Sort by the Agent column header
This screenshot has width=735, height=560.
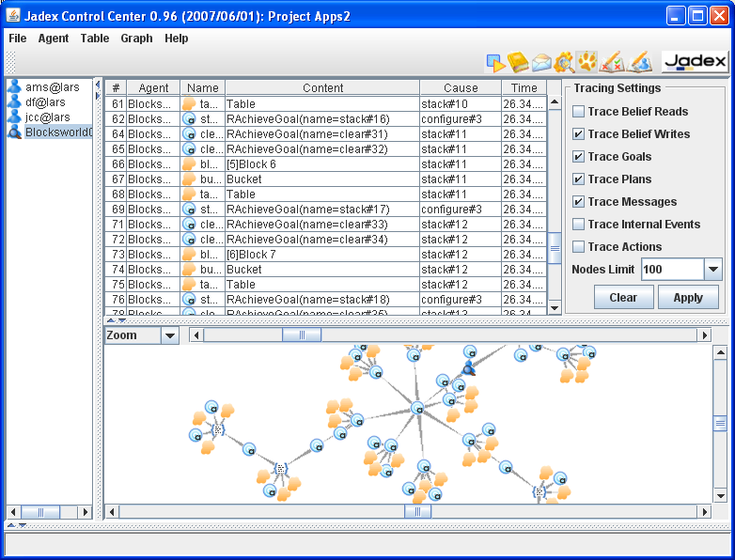coord(153,87)
